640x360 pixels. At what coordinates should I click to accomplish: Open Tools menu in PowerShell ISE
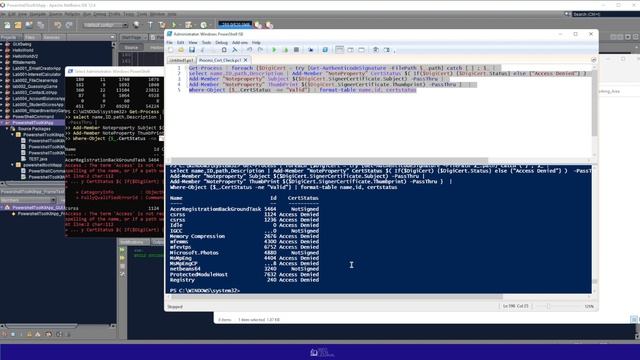pyautogui.click(x=207, y=42)
